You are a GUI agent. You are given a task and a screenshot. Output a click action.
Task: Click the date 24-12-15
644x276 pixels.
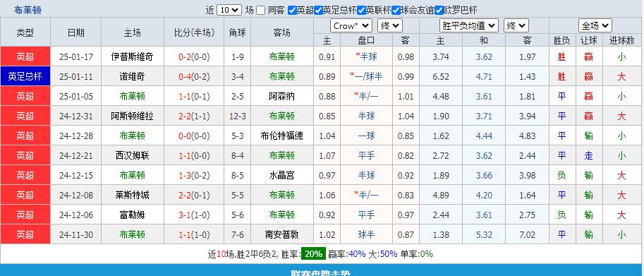tap(76, 175)
